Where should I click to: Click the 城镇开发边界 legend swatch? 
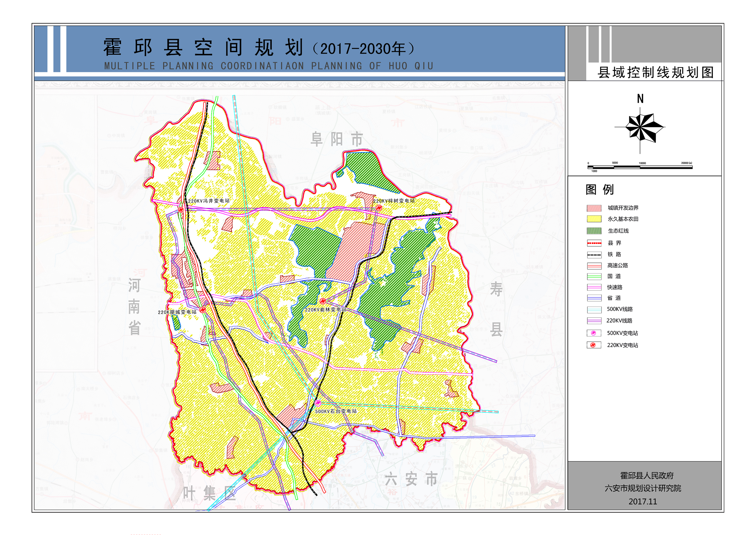pyautogui.click(x=594, y=208)
